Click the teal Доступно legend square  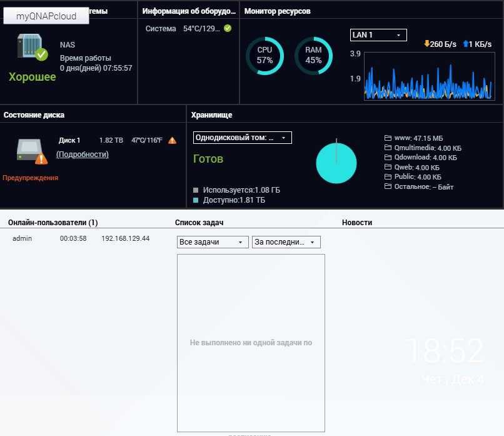pyautogui.click(x=196, y=200)
